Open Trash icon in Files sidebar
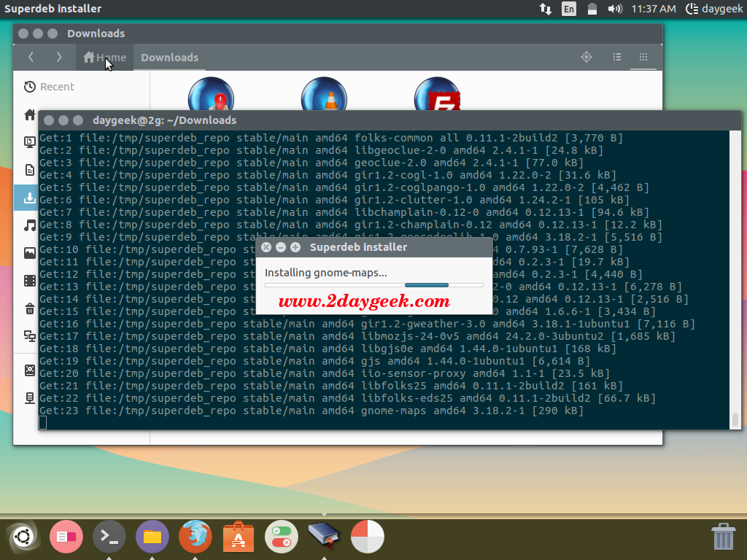The height and width of the screenshot is (560, 747). tap(29, 308)
